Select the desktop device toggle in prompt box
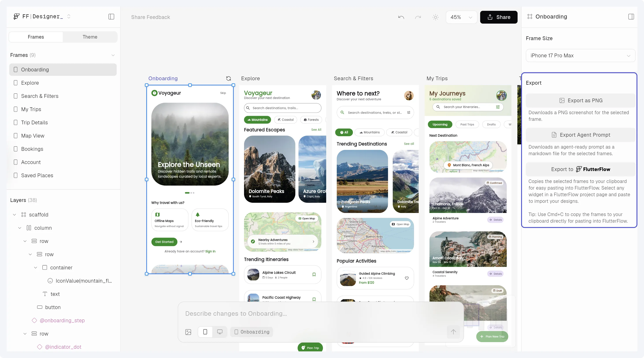The height and width of the screenshot is (358, 644). (220, 332)
